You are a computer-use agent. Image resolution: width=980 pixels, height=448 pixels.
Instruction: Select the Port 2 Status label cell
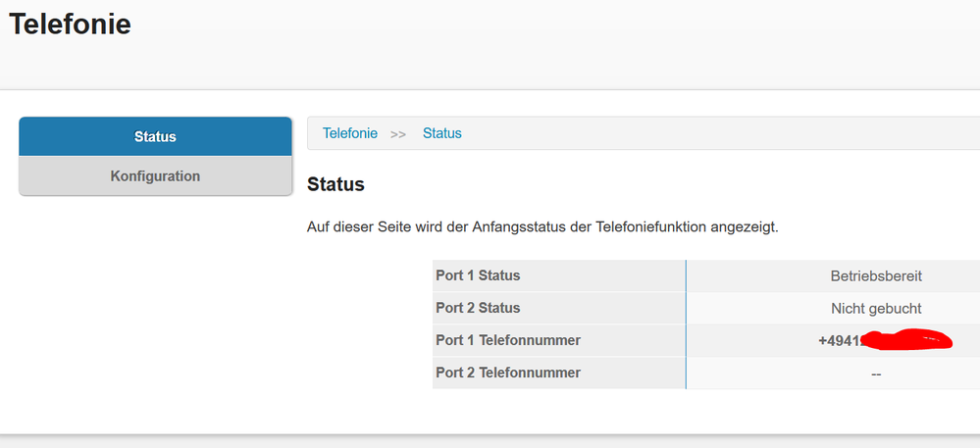pos(478,308)
